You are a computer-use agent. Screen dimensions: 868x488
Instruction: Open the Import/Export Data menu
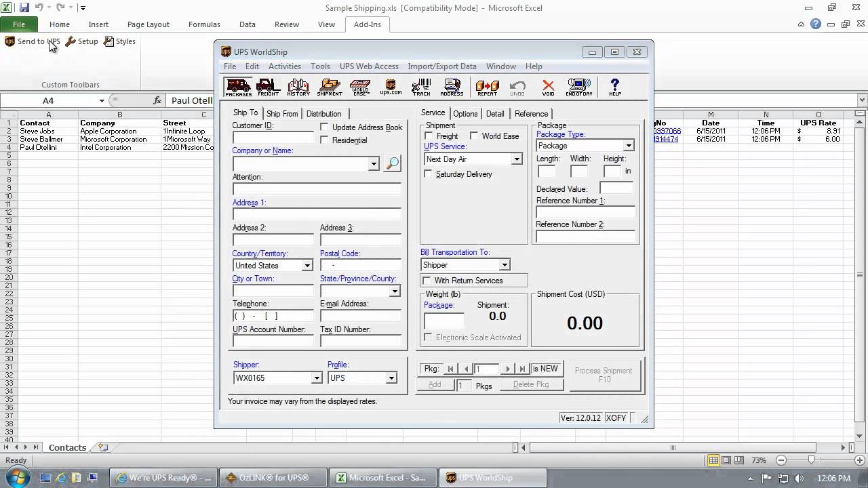[x=442, y=66]
